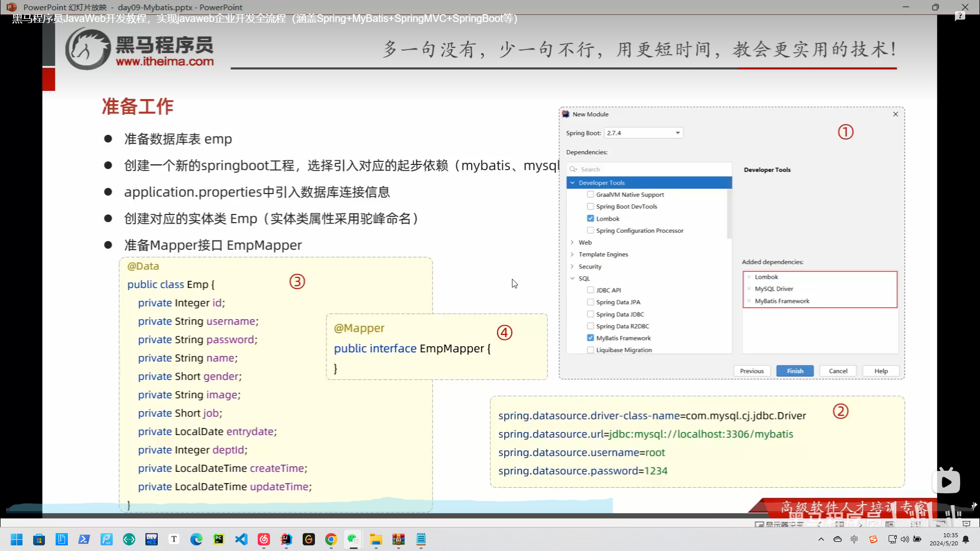The image size is (980, 551).
Task: Click Cancel in New Module dialog
Action: click(838, 371)
